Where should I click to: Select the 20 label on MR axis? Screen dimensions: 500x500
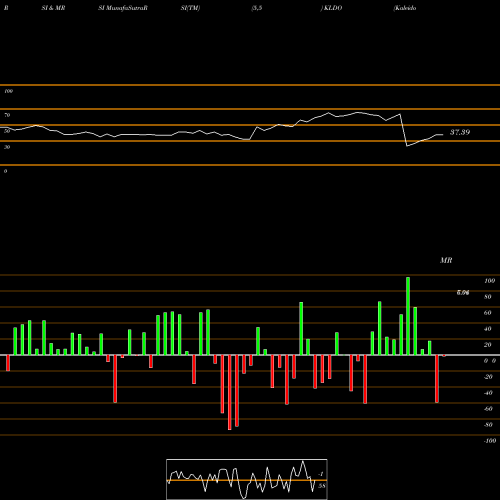pyautogui.click(x=488, y=345)
